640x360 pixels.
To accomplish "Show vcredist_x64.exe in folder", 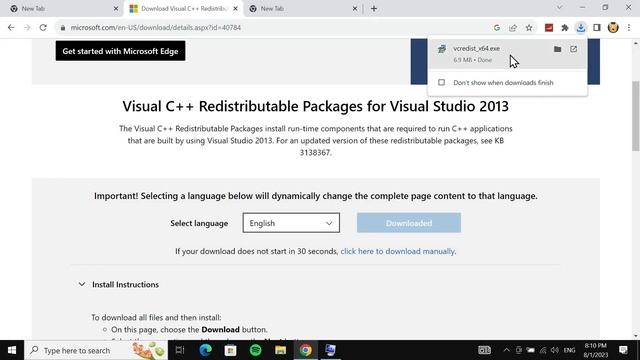I will point(558,49).
